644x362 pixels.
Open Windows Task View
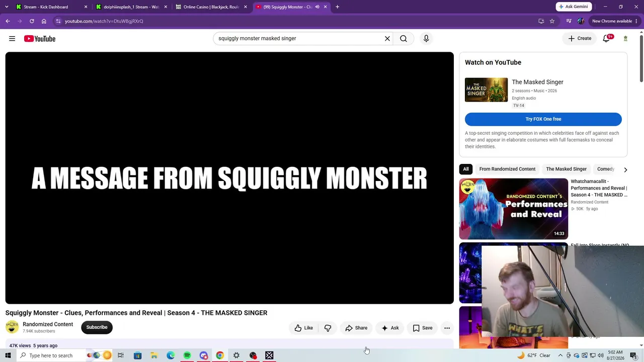tap(121, 355)
